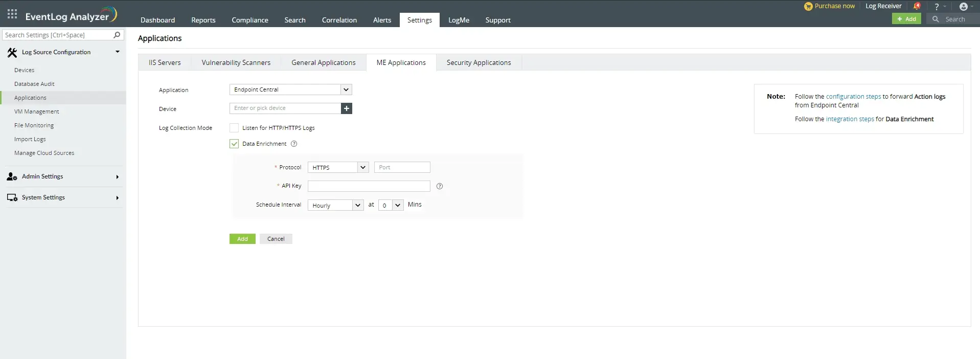Viewport: 980px width, 359px height.
Task: Open the user profile account icon
Action: click(x=963, y=7)
